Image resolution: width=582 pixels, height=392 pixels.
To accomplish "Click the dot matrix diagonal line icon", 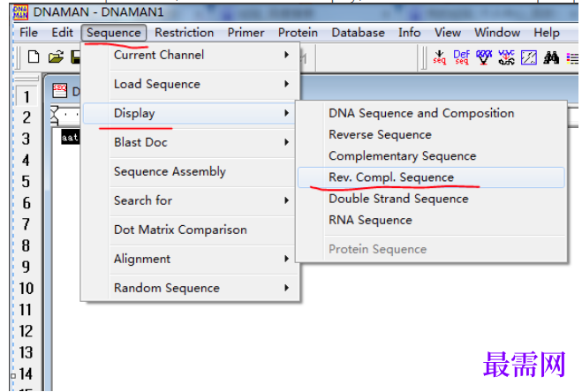I will point(528,57).
